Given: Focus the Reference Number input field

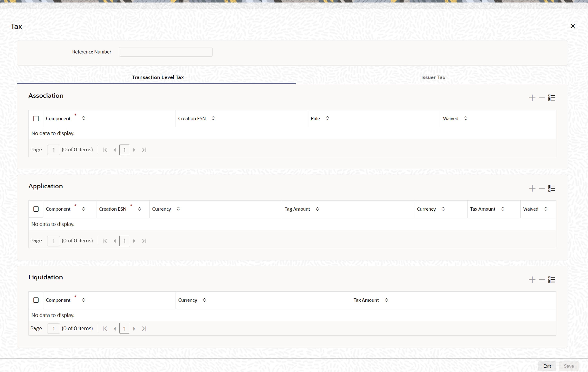Looking at the screenshot, I should (165, 52).
